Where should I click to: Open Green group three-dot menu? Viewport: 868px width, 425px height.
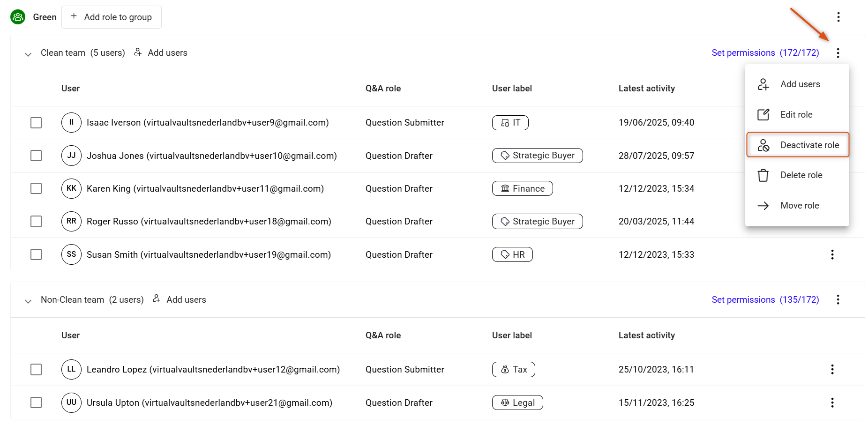[838, 17]
